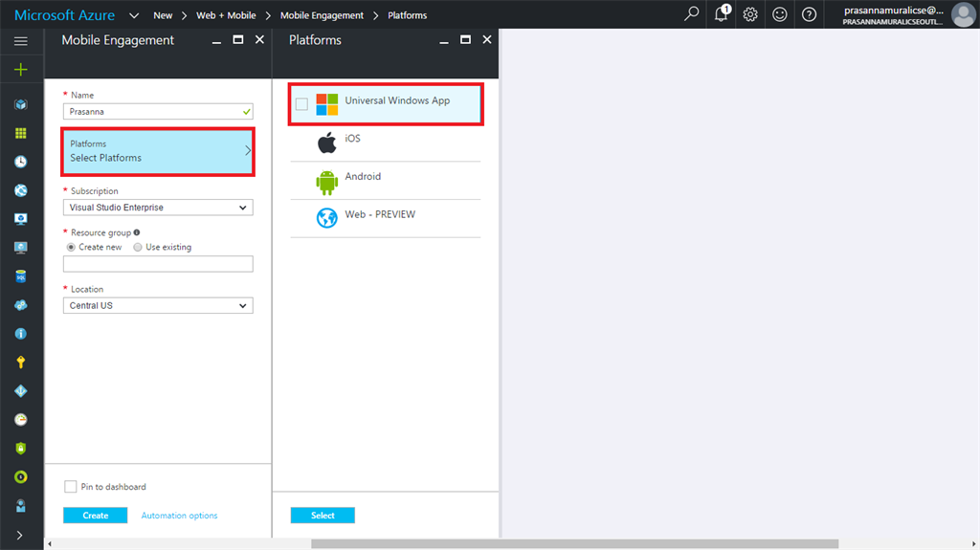Viewport: 980px width, 550px height.
Task: Open the blue diamond Active Directory icon
Action: click(x=21, y=391)
